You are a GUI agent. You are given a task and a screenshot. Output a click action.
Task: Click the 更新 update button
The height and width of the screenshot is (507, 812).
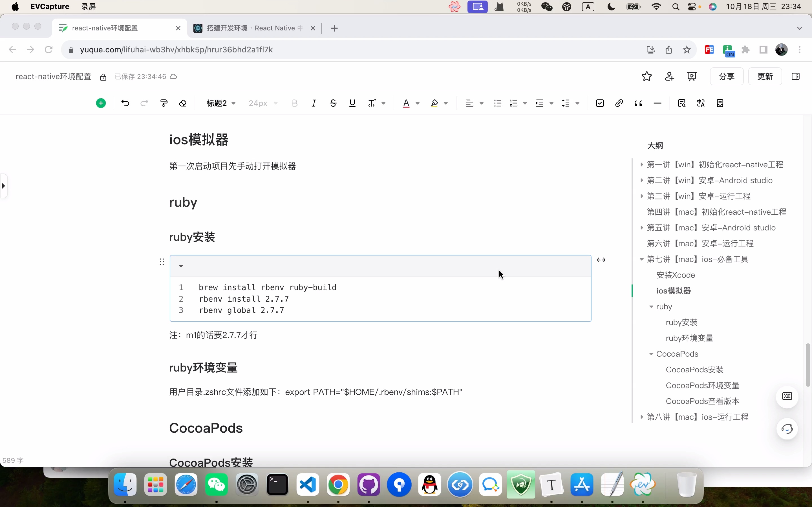pos(765,76)
